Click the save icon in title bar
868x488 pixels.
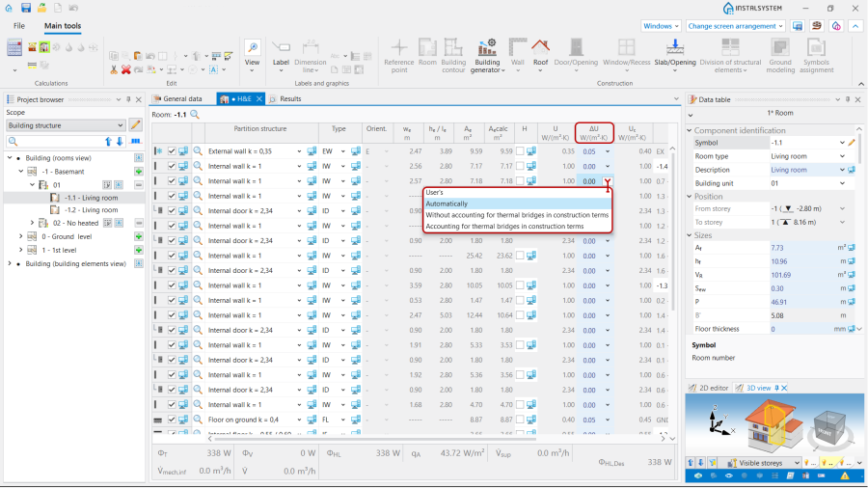[x=26, y=8]
